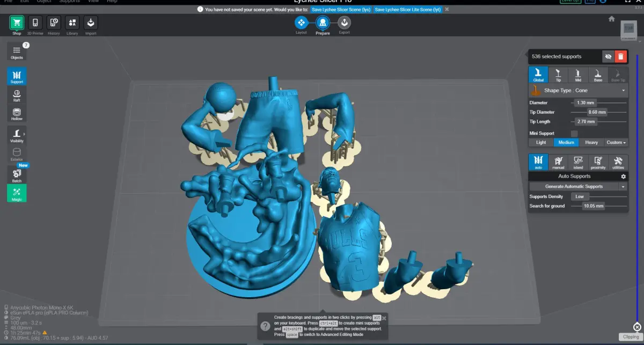
Task: Click the home view icon
Action: pos(611,19)
